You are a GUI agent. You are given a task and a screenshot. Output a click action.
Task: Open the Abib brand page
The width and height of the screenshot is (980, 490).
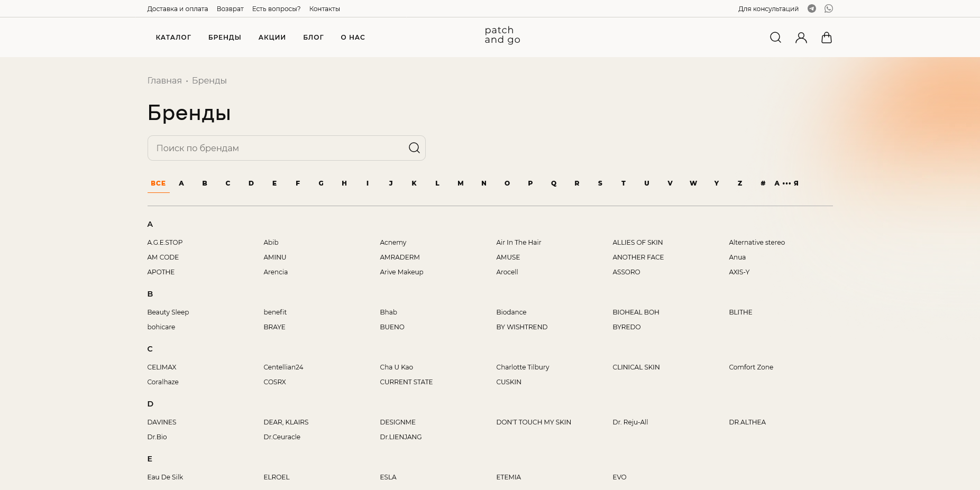[x=271, y=243]
